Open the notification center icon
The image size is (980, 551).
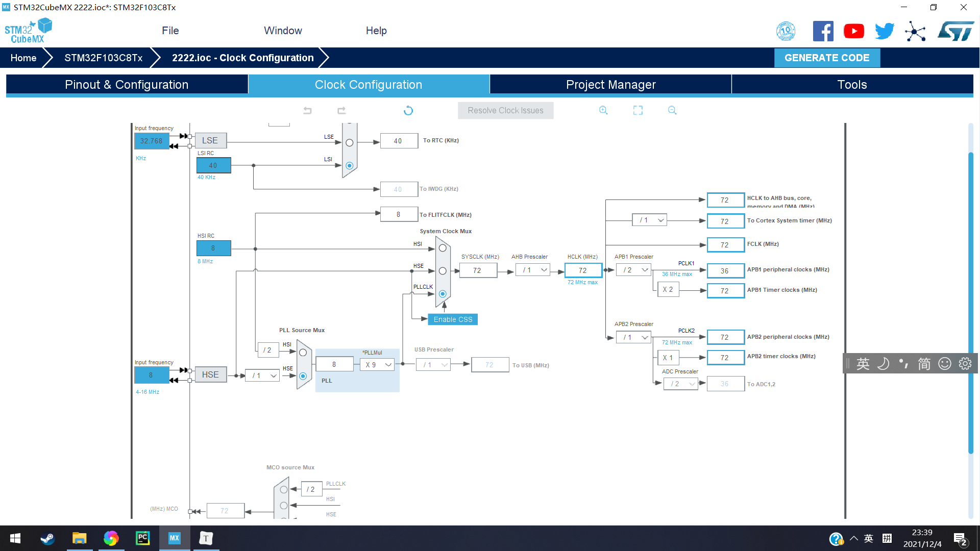[x=960, y=539]
